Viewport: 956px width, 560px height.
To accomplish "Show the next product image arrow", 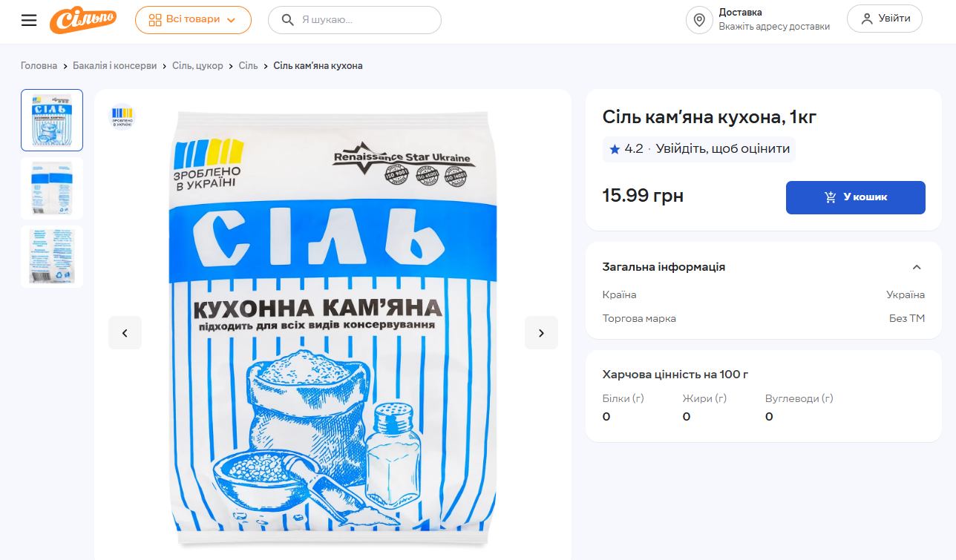I will point(541,333).
